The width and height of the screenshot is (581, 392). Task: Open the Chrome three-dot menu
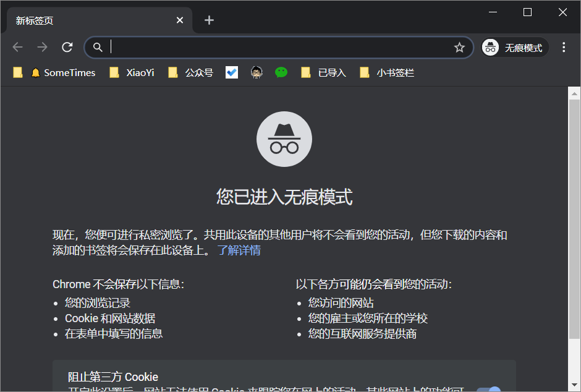[x=564, y=47]
